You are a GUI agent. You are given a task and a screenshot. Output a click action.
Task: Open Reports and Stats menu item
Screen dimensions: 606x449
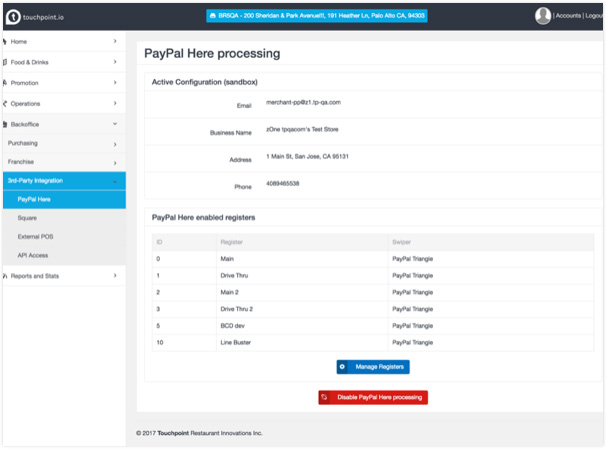point(64,276)
